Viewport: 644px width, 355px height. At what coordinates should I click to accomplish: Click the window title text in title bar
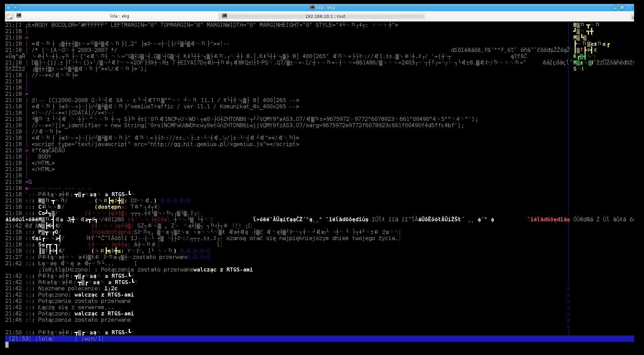[325, 7]
